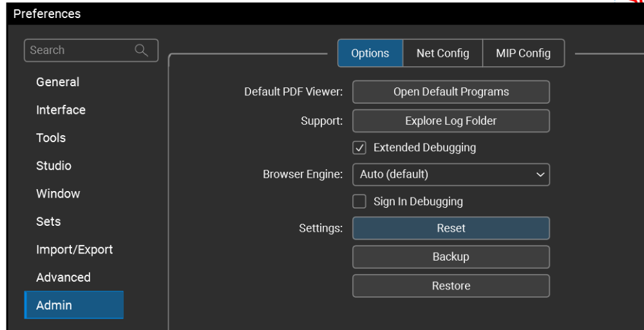This screenshot has width=644, height=330.
Task: Select Tools in the sidebar
Action: [51, 138]
